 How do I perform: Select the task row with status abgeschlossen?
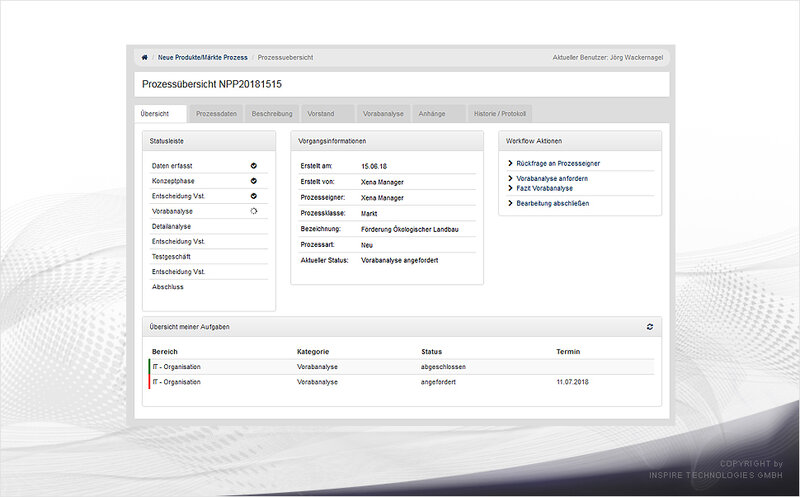402,367
